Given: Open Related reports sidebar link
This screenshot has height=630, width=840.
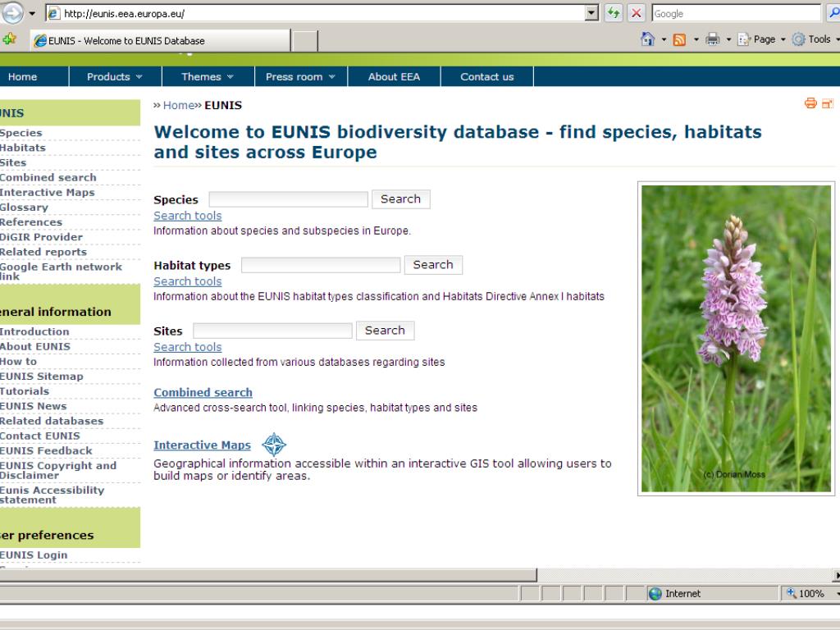Looking at the screenshot, I should (43, 253).
